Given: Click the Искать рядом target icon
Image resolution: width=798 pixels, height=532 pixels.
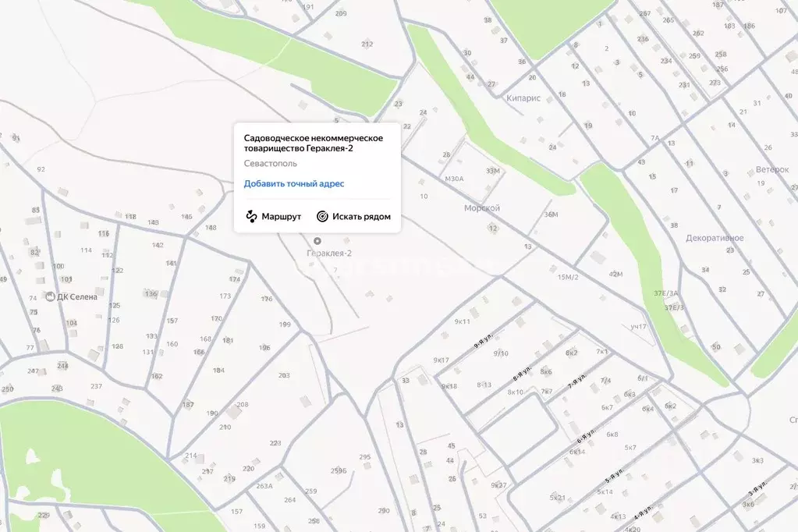Looking at the screenshot, I should pyautogui.click(x=322, y=216).
